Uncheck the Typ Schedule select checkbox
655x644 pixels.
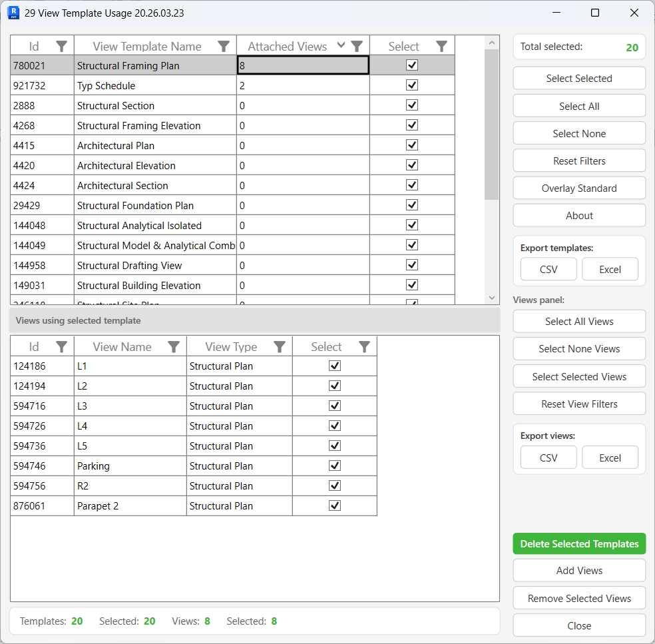point(411,85)
